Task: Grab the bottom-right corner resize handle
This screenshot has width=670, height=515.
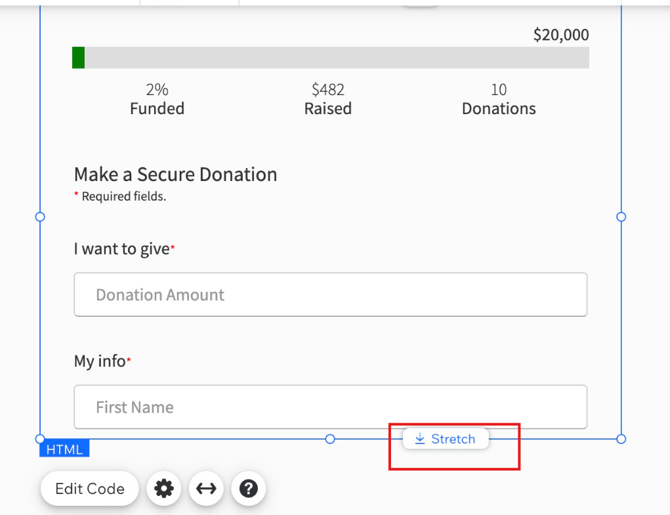Action: tap(621, 439)
